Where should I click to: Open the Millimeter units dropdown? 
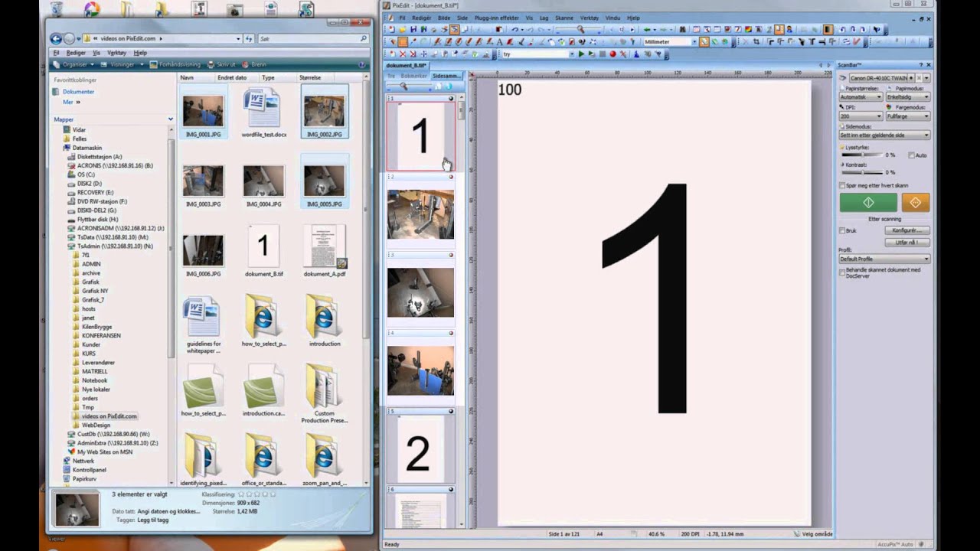pos(694,42)
